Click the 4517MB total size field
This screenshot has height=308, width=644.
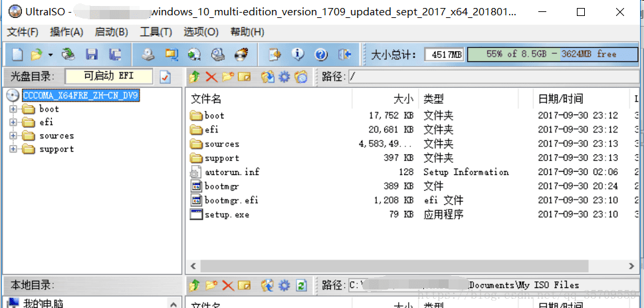coord(444,55)
